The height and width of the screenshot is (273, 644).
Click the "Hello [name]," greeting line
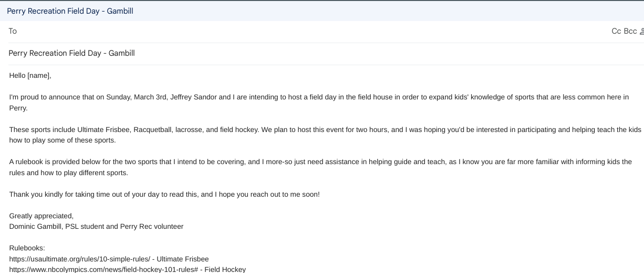30,76
